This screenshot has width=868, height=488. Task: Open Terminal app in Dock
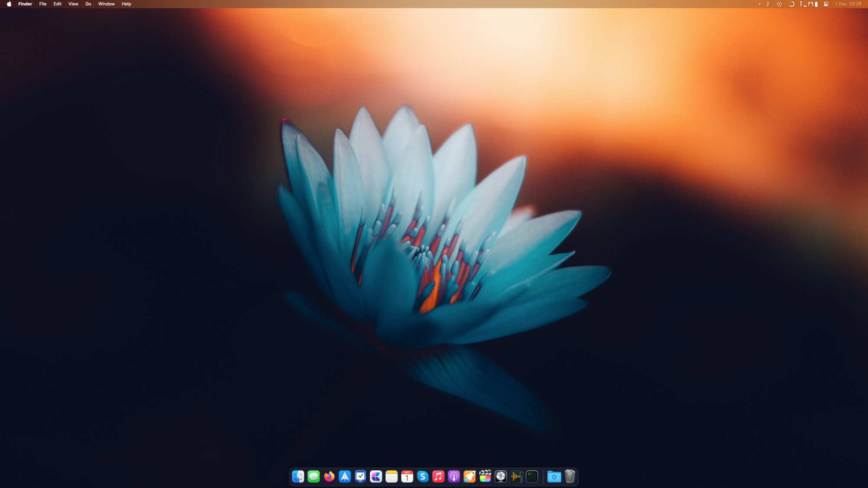tap(532, 476)
